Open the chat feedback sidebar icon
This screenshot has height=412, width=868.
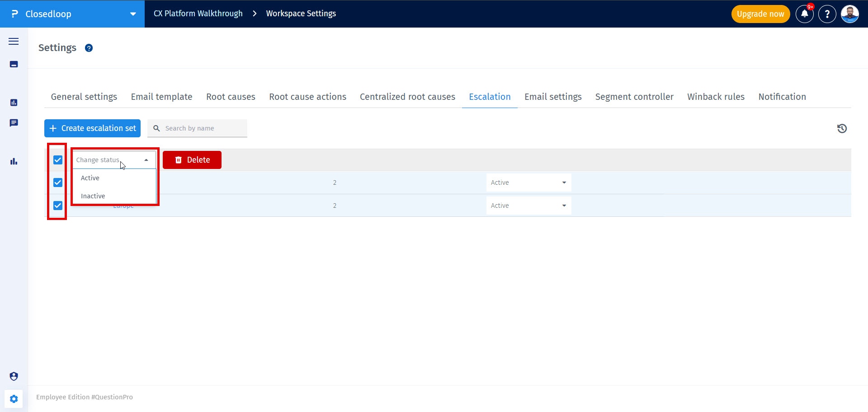pyautogui.click(x=14, y=123)
